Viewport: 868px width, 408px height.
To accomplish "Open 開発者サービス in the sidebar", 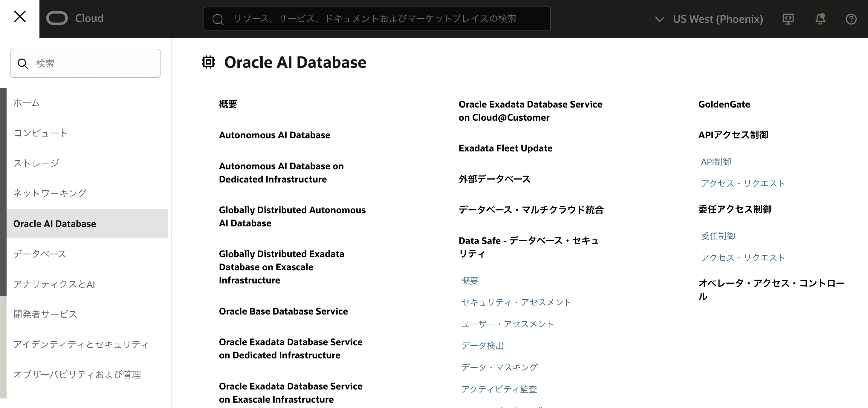I will (45, 314).
